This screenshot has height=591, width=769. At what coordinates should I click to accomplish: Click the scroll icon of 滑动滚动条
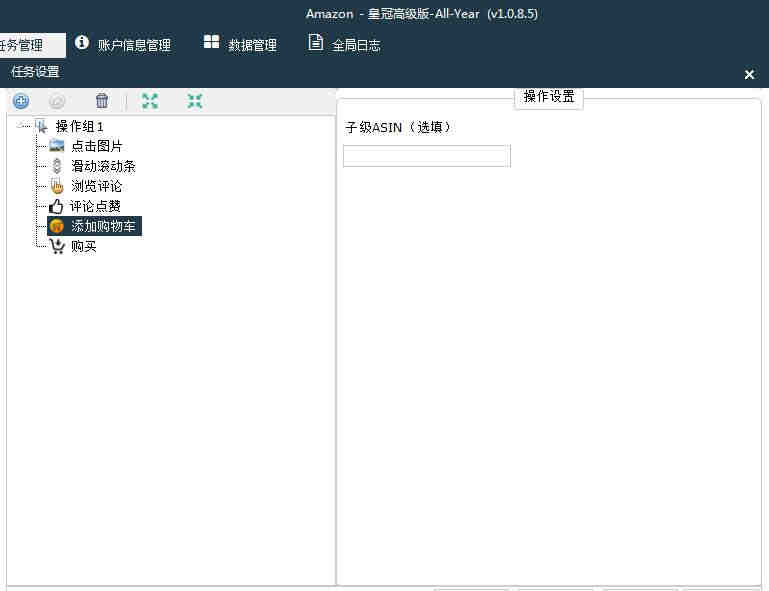pyautogui.click(x=57, y=166)
